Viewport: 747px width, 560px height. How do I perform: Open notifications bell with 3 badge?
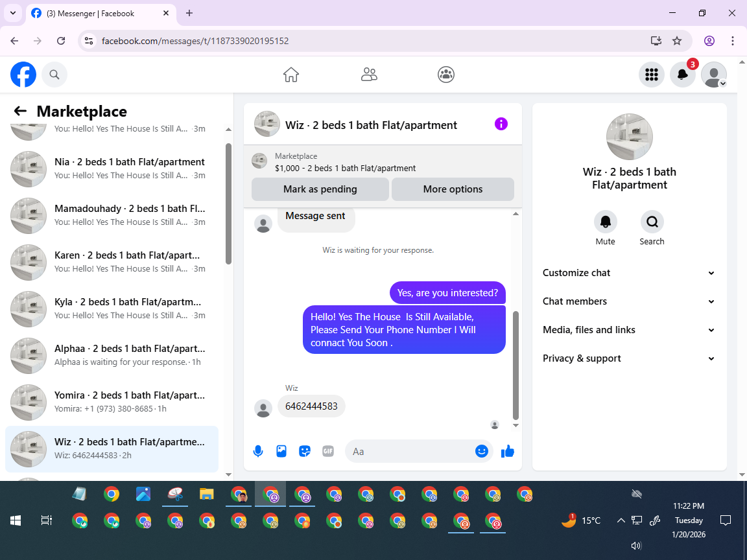683,75
